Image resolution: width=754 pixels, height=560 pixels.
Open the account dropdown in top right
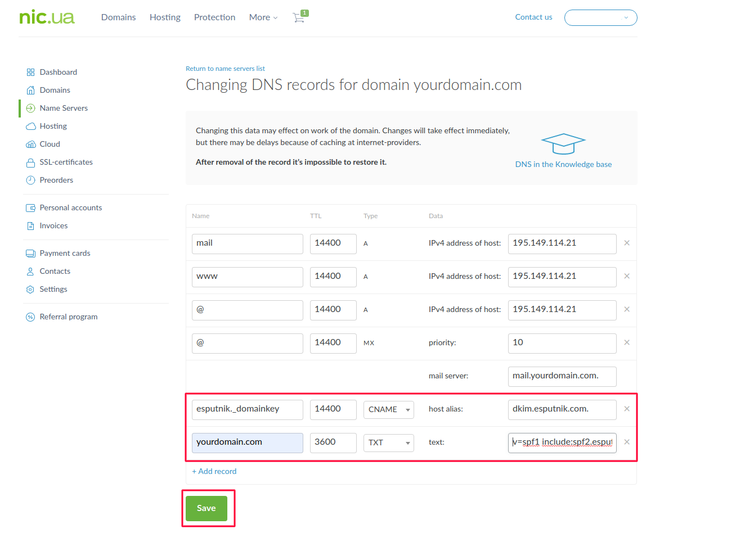click(600, 17)
